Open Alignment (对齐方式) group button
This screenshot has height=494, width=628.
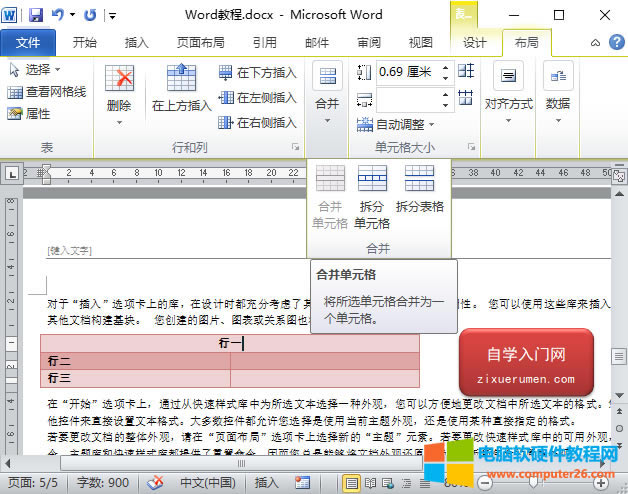click(508, 88)
